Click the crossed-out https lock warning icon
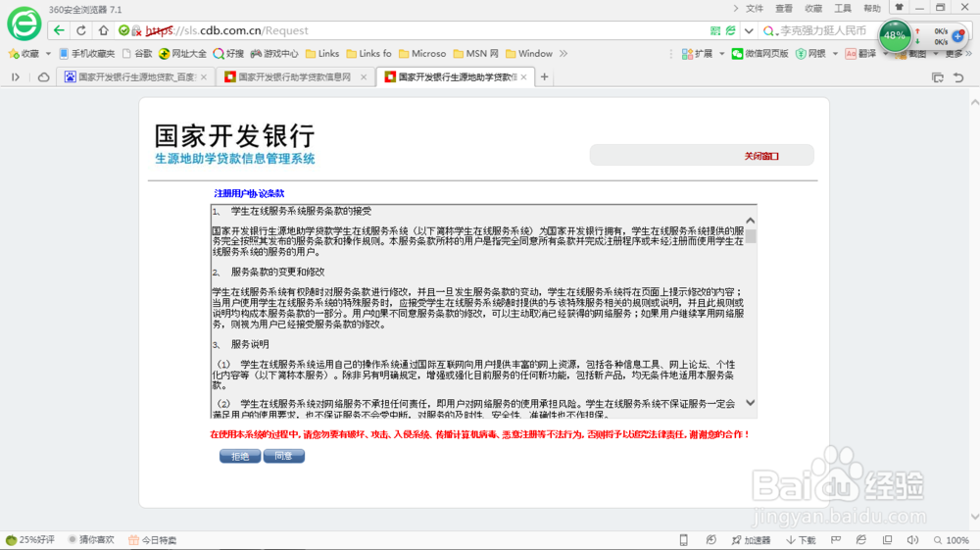980x550 pixels. pyautogui.click(x=136, y=30)
